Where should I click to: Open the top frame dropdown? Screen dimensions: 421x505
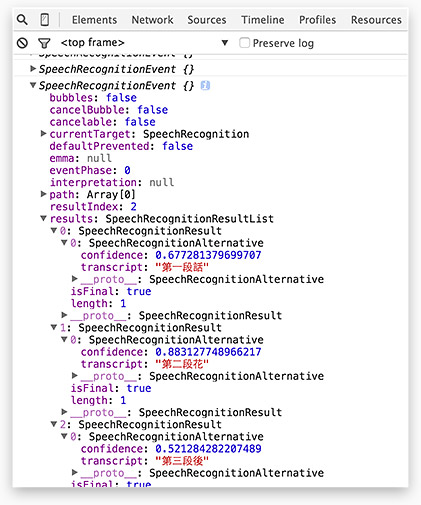point(144,43)
